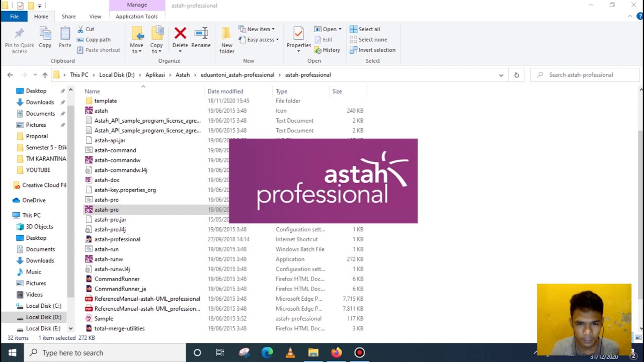Screen dimensions: 644x362
Task: Open the Application Tools tab
Action: click(x=137, y=17)
